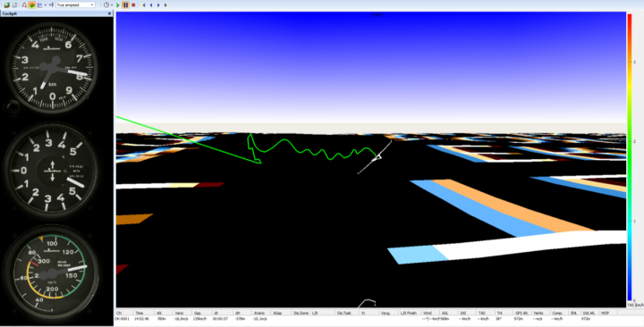Close the Cockpit panel
Viewport: 644px width, 327px height.
(x=110, y=14)
